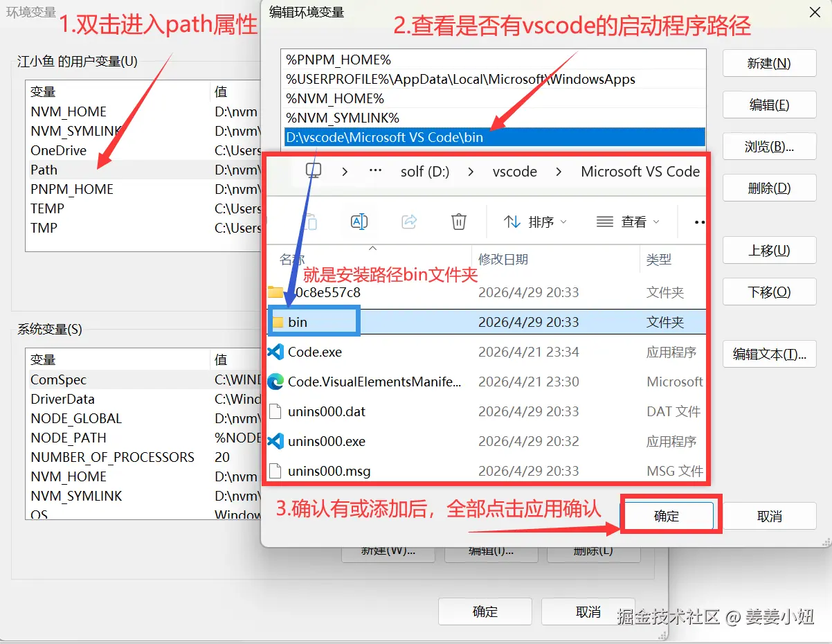Select DriverData system variable
Viewport: 832px width, 644px height.
click(144, 399)
